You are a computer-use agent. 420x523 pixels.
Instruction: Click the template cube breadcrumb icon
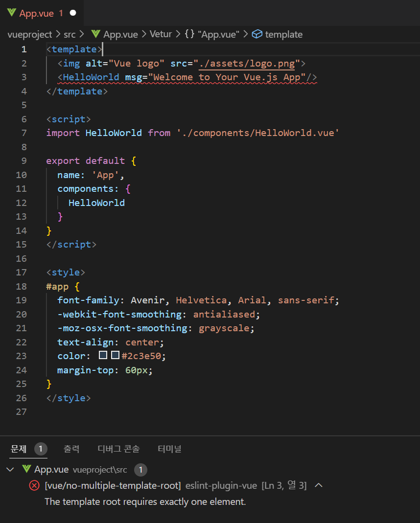[x=257, y=34]
